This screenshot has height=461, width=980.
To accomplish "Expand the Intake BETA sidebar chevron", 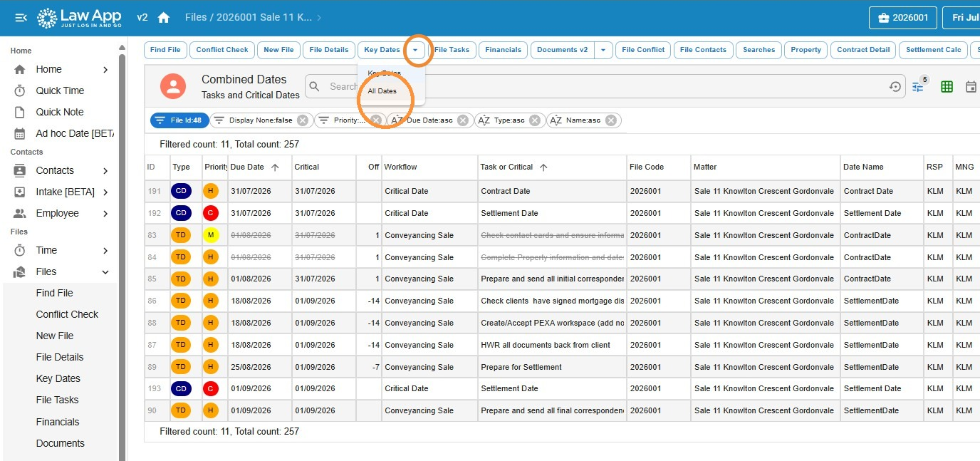I will 105,192.
